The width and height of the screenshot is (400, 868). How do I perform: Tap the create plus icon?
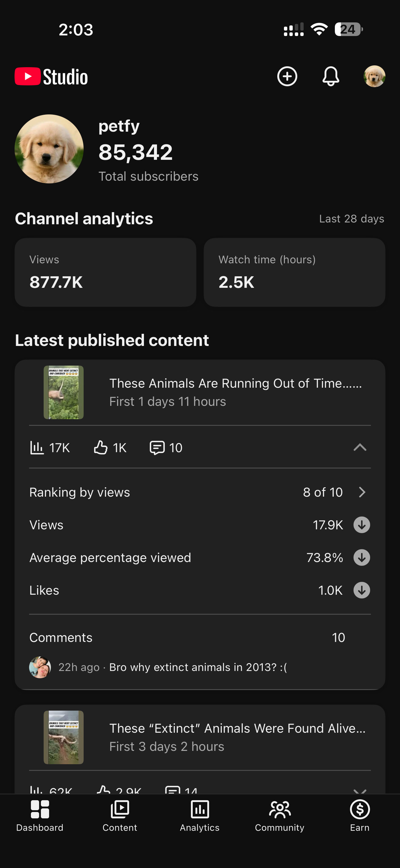[287, 76]
